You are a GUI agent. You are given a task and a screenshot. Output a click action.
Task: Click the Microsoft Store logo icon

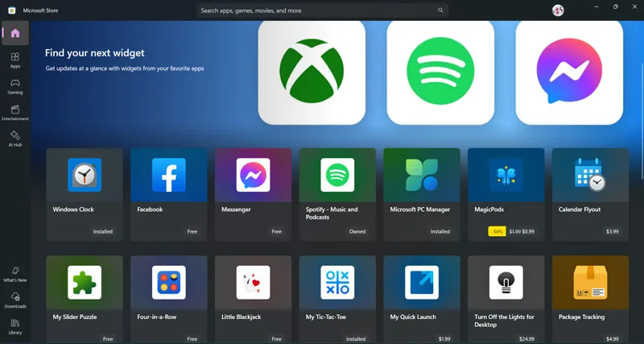(x=12, y=10)
